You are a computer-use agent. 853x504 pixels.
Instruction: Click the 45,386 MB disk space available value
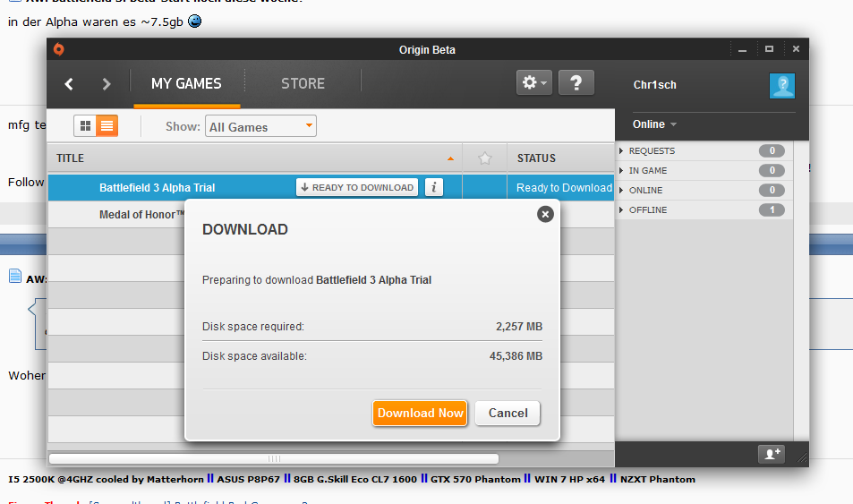(516, 356)
